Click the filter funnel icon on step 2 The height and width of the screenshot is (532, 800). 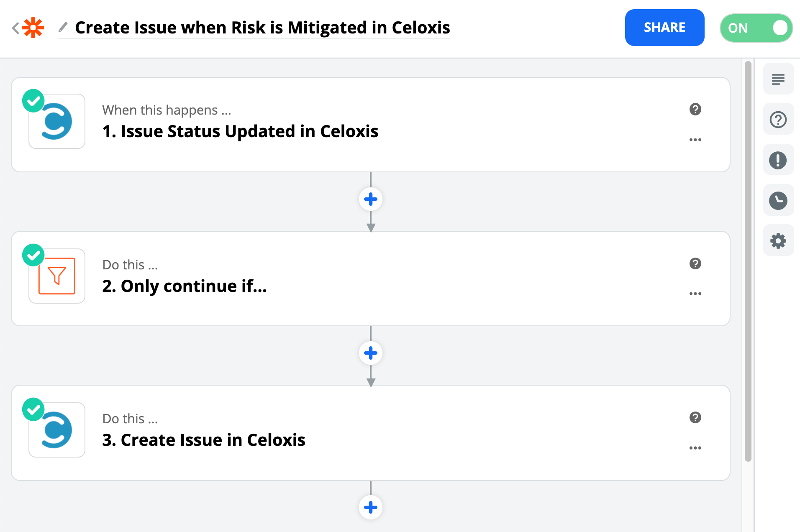click(x=57, y=276)
